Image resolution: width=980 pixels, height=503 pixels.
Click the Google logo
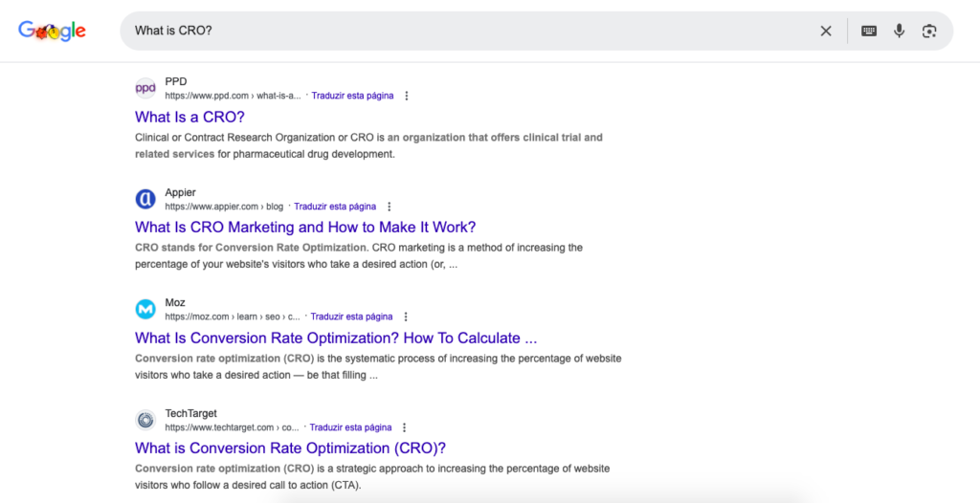click(x=52, y=31)
